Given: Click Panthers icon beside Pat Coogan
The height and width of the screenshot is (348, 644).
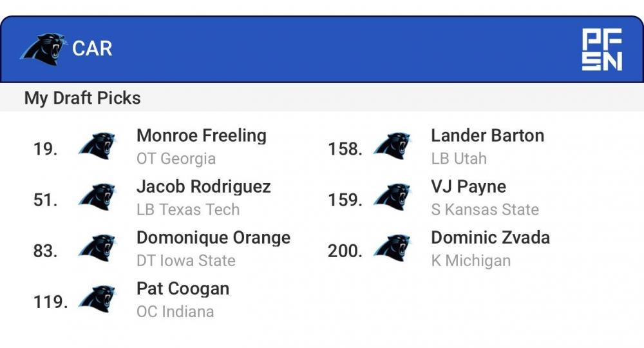Looking at the screenshot, I should [97, 299].
